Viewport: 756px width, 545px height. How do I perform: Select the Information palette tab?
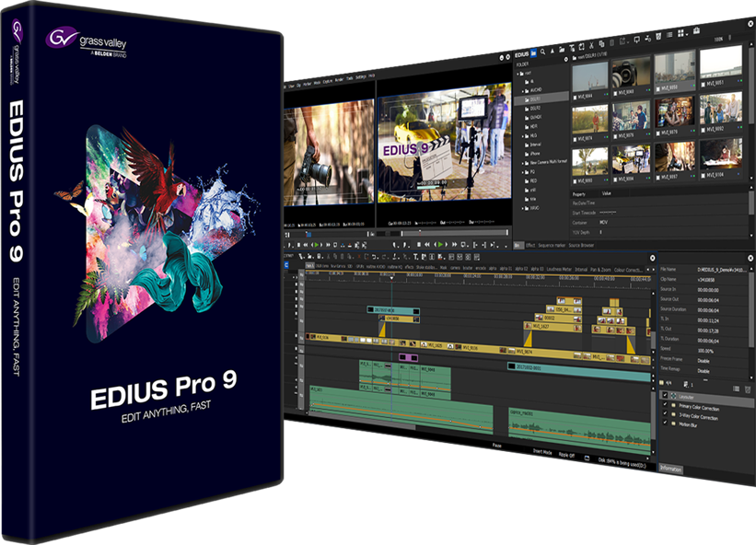tap(670, 469)
